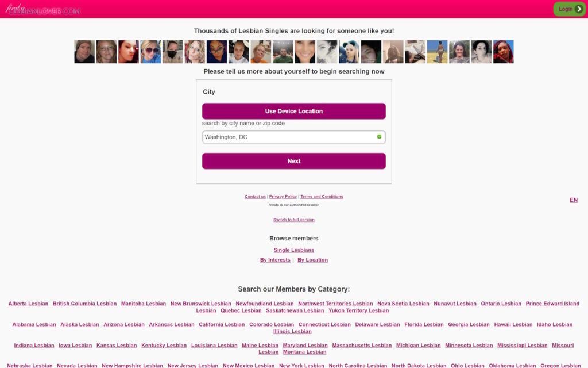Screen dimensions: 588x368
Task: Open the British Columbia Lesbian category
Action: 84,304
